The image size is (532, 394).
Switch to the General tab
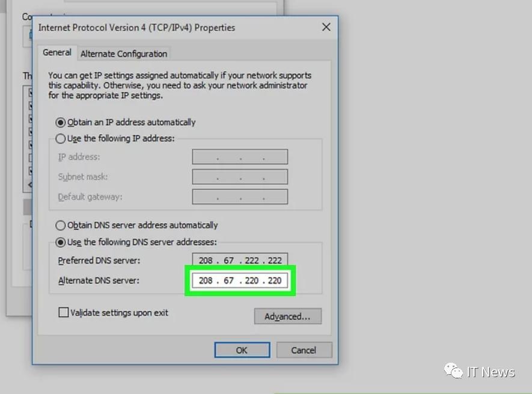[57, 53]
